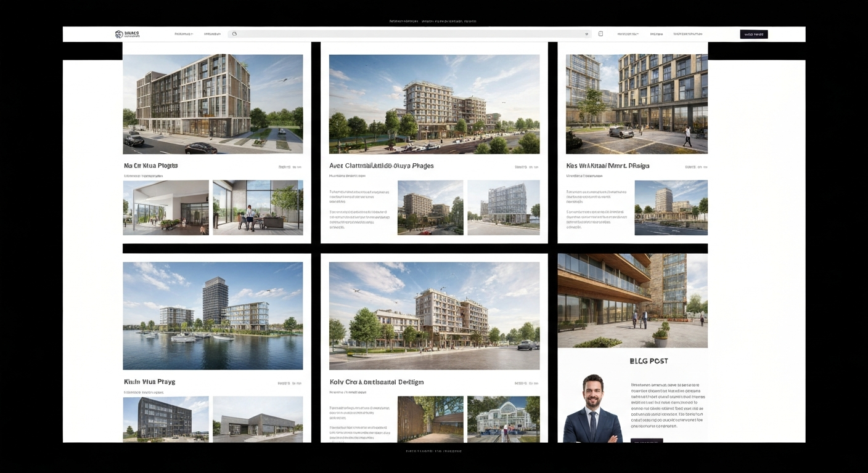This screenshot has height=473, width=868.
Task: Open the 'Na Cr Kua Plogts' article title
Action: [x=150, y=165]
